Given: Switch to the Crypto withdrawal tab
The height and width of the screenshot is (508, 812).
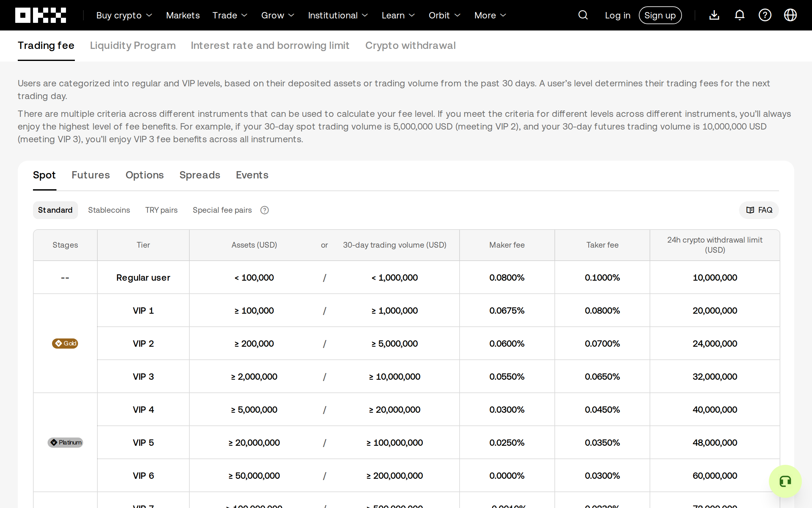Looking at the screenshot, I should tap(410, 45).
